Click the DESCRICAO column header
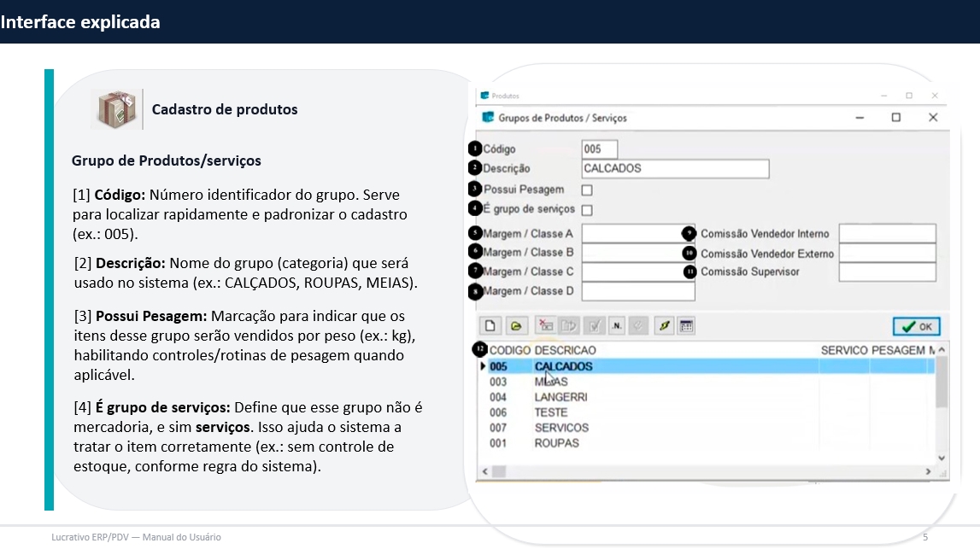Image resolution: width=980 pixels, height=549 pixels. coord(566,350)
